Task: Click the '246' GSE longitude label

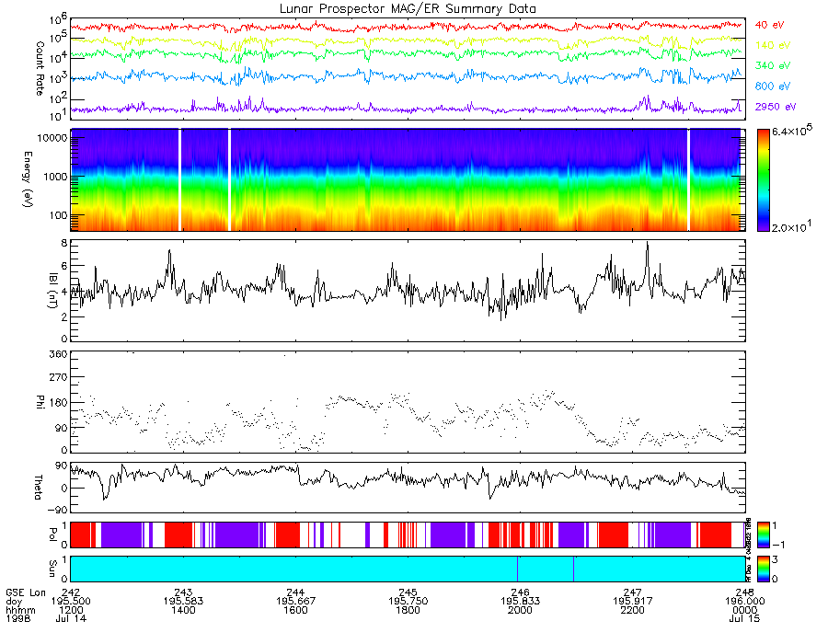Action: (x=520, y=592)
